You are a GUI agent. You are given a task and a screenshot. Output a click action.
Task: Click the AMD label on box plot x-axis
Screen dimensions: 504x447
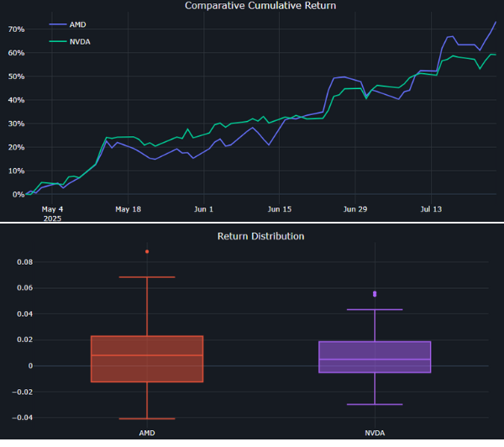(x=147, y=431)
